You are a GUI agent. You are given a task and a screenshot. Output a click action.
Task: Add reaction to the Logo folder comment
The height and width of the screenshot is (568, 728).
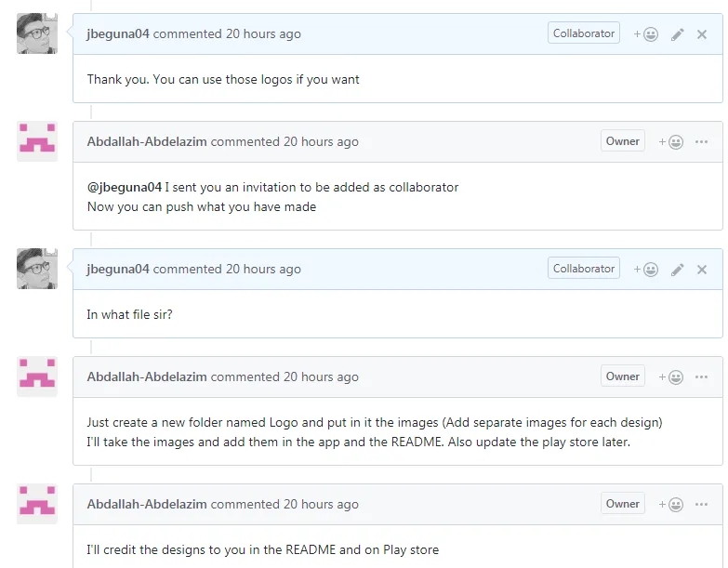point(671,377)
